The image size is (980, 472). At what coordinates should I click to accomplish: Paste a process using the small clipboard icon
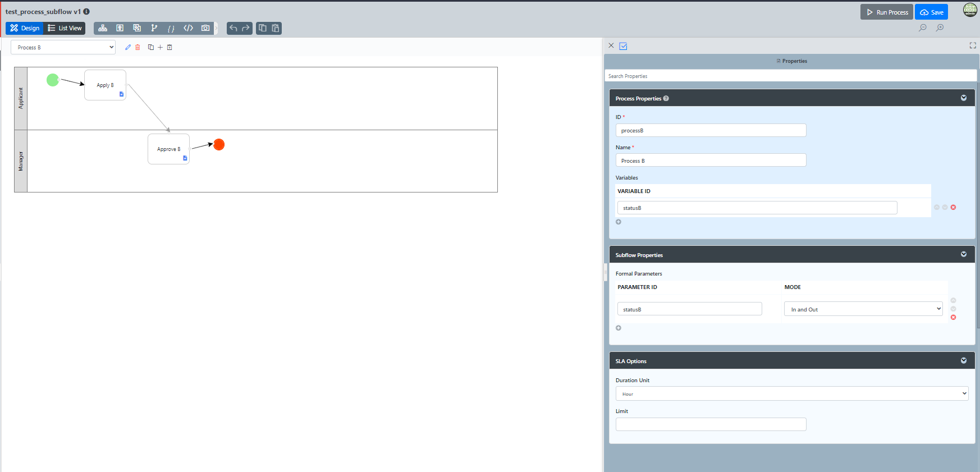coord(170,47)
